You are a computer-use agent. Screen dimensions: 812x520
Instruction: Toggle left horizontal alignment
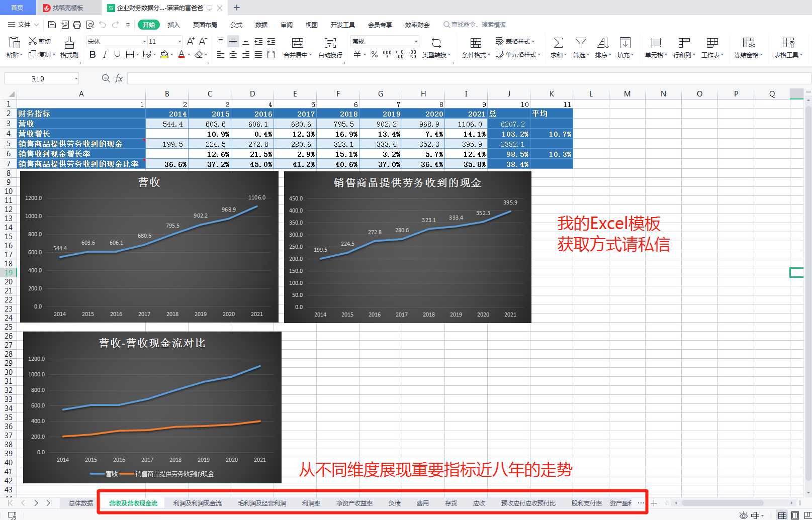click(x=221, y=54)
